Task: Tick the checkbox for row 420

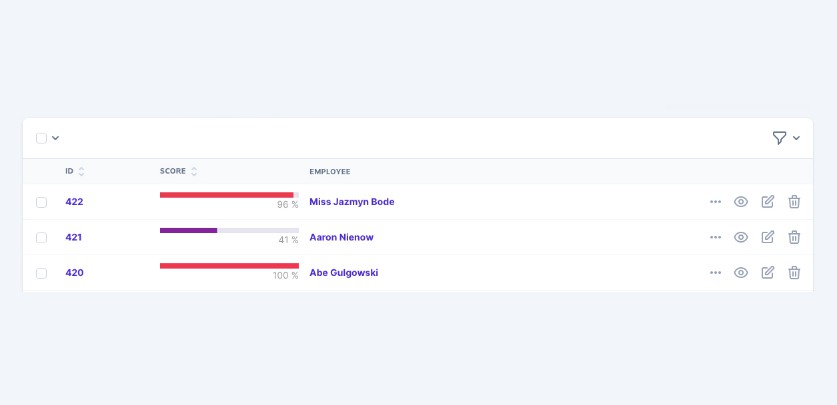Action: click(41, 273)
